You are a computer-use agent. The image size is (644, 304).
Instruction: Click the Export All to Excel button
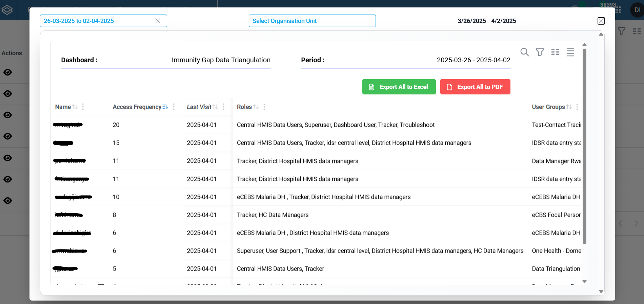click(x=399, y=87)
